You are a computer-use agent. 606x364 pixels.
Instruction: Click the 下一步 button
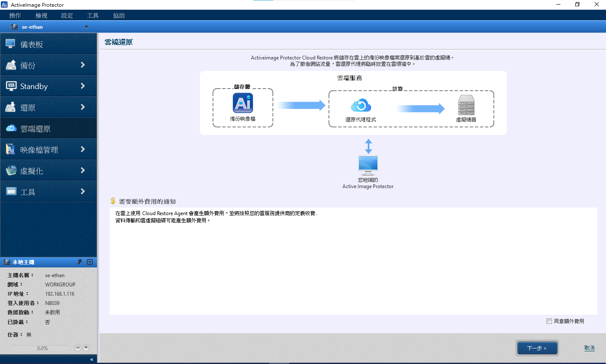537,348
